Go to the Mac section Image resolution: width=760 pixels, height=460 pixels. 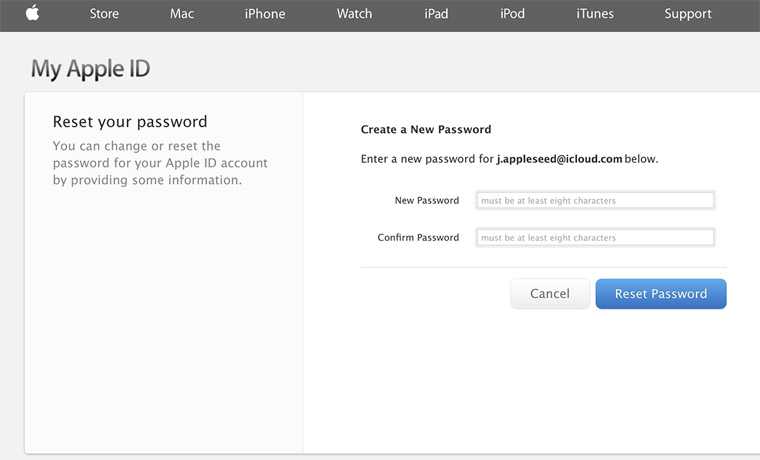pos(182,14)
